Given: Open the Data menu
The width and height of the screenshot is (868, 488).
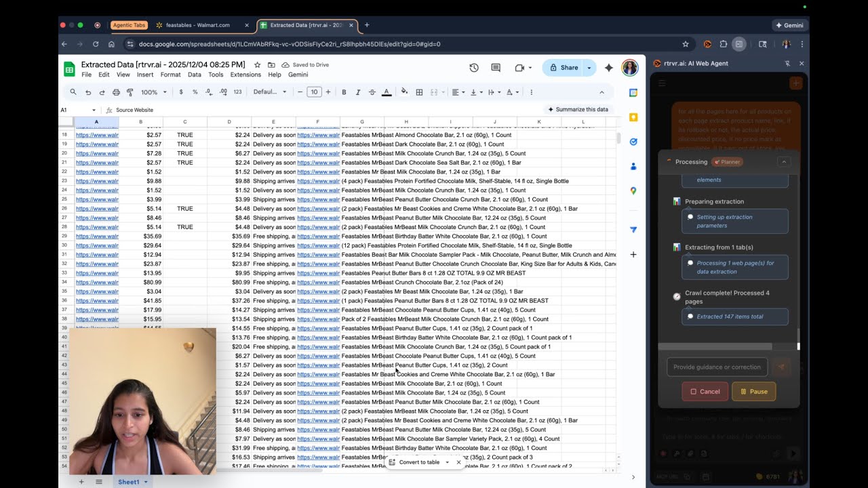Looking at the screenshot, I should pos(195,75).
